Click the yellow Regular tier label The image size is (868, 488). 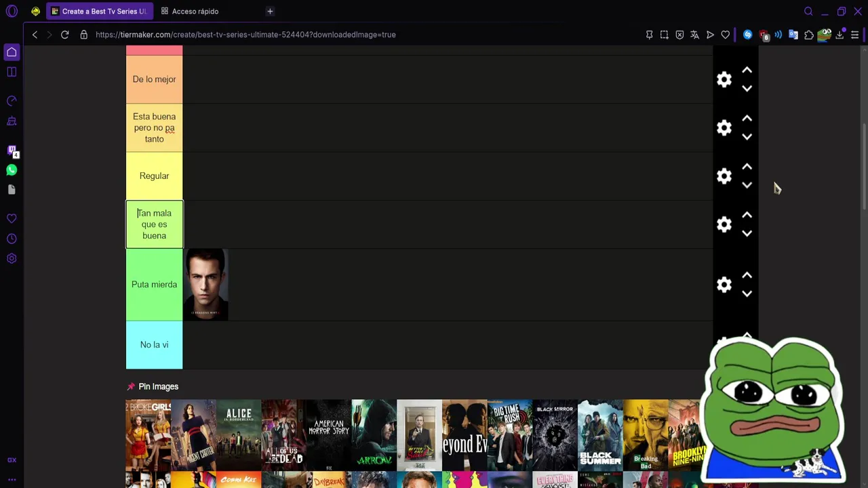pos(154,176)
